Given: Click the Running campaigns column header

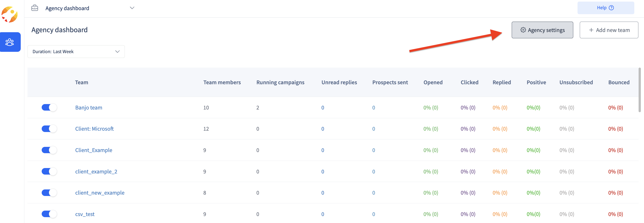Looking at the screenshot, I should point(280,82).
